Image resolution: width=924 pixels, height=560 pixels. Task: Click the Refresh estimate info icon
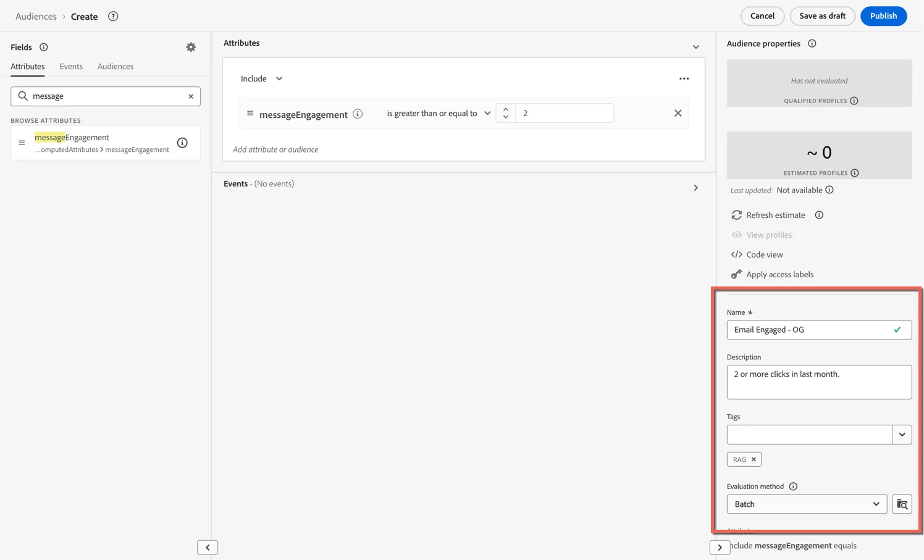[819, 215]
